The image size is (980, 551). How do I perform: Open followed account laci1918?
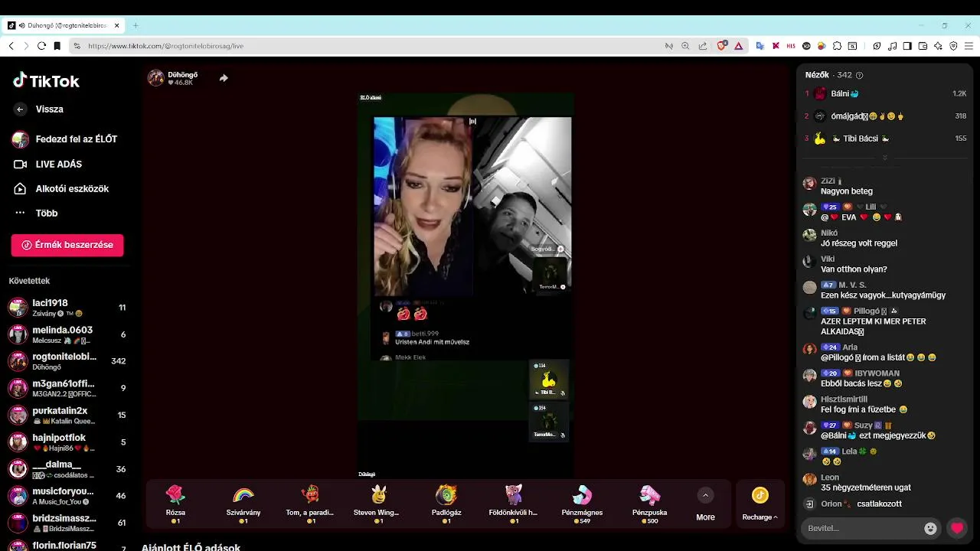[67, 308]
